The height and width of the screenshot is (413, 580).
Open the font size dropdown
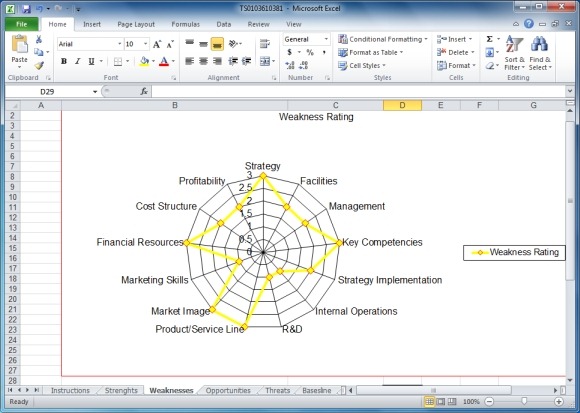coord(145,44)
